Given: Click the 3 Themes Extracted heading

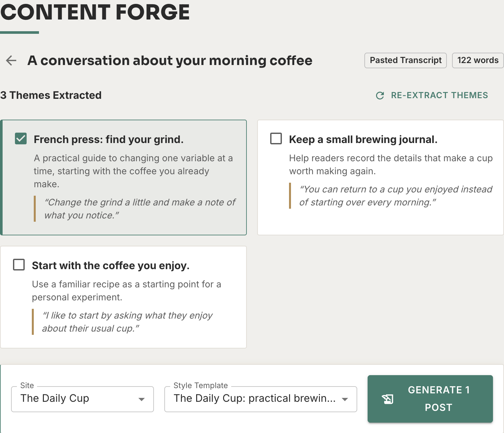Looking at the screenshot, I should click(x=51, y=95).
